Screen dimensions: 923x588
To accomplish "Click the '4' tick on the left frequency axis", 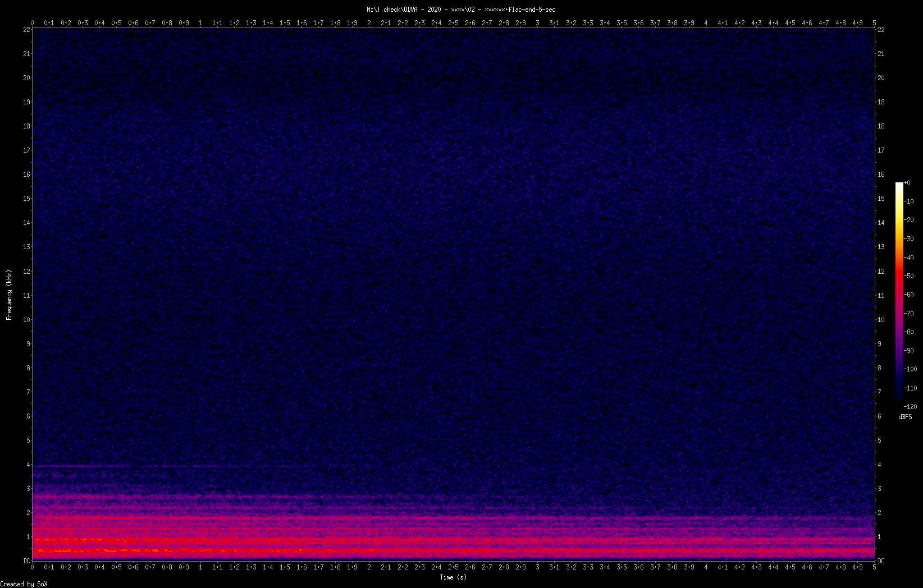I will tap(28, 465).
